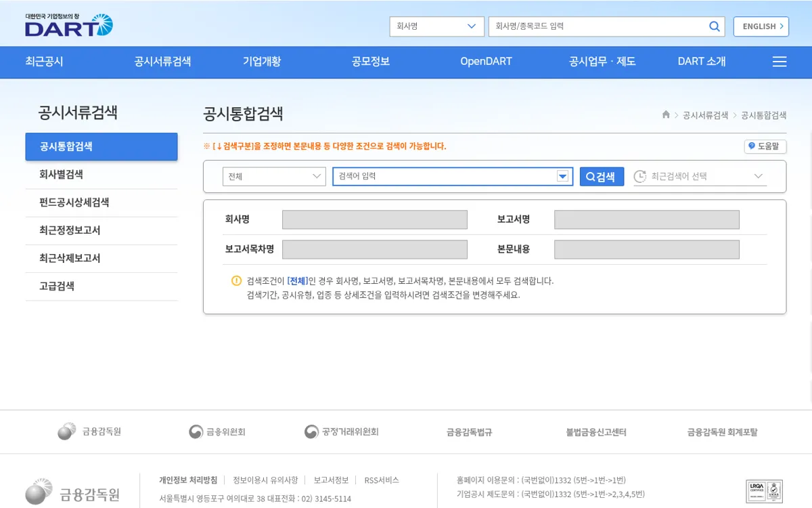The image size is (812, 508).
Task: Open the 공정거래위원회 footer link
Action: click(x=342, y=431)
